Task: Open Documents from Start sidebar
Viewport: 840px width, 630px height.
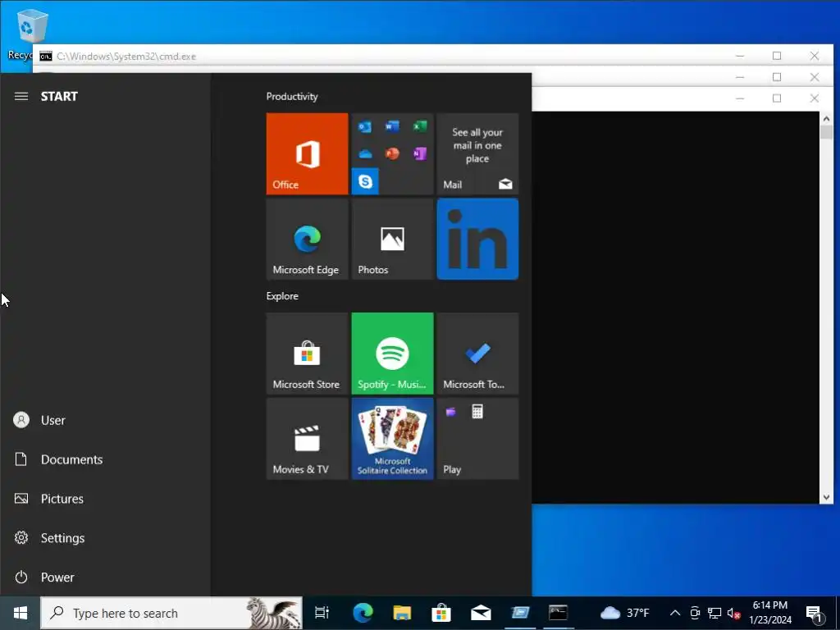Action: [105, 459]
